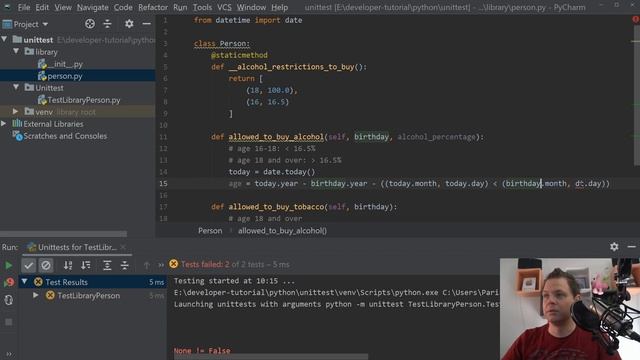Open the Tools menu
The image size is (640, 360).
(x=202, y=7)
